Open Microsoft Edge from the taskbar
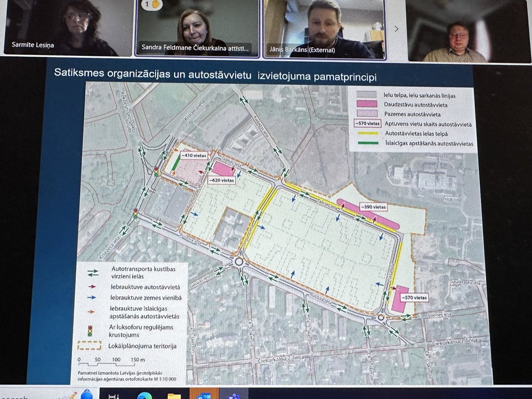532x399 pixels. (144, 395)
